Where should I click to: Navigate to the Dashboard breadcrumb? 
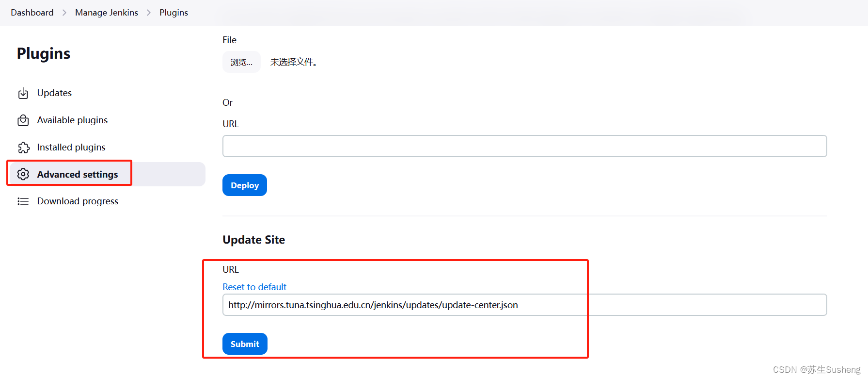pos(32,13)
